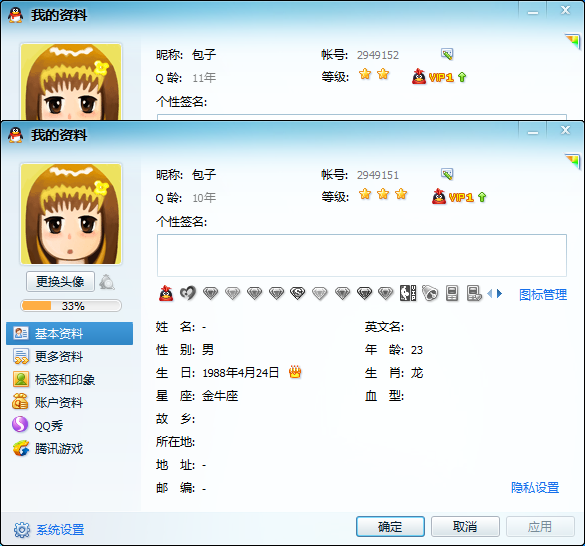The width and height of the screenshot is (585, 546).
Task: Click nickname 包子 in front window
Action: (x=204, y=175)
